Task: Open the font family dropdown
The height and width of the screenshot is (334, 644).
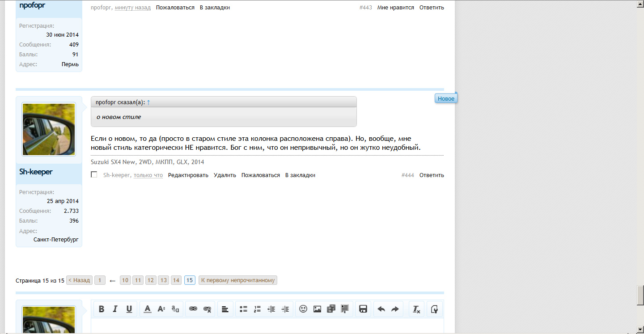Action: click(175, 309)
